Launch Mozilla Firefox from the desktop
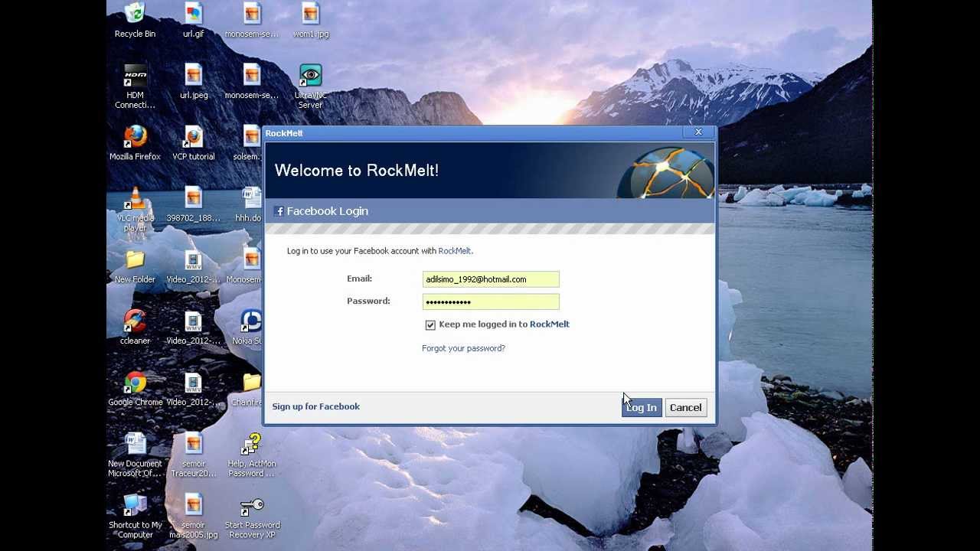The height and width of the screenshot is (551, 980). click(x=135, y=142)
